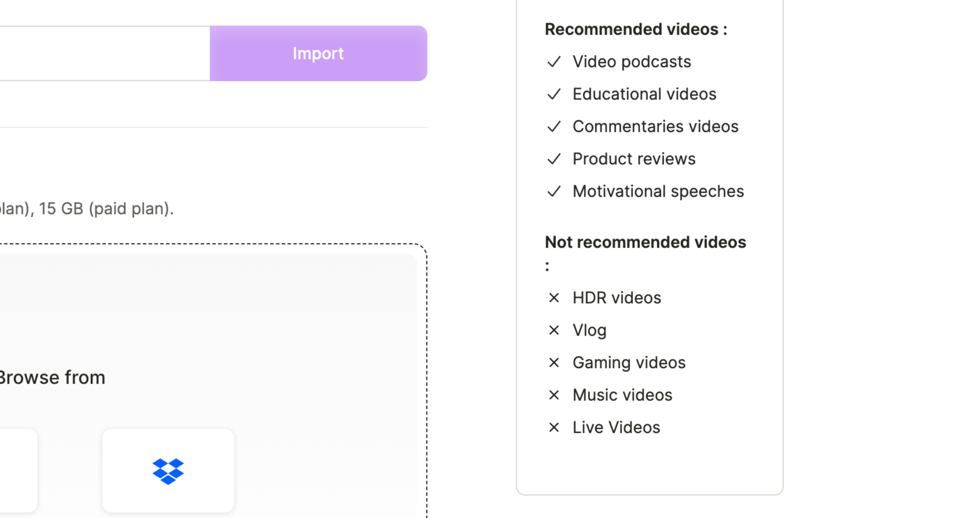Click the URL input field beside Import
Screen dimensions: 980x518
[105, 53]
